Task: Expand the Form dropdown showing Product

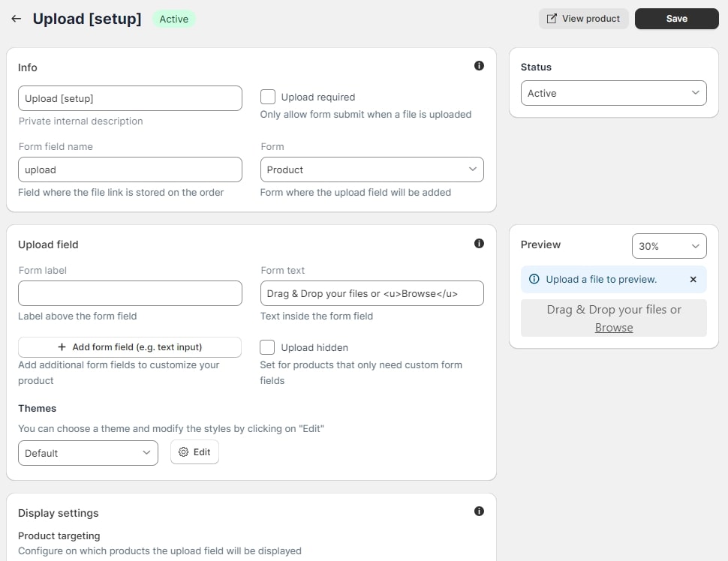Action: [372, 169]
